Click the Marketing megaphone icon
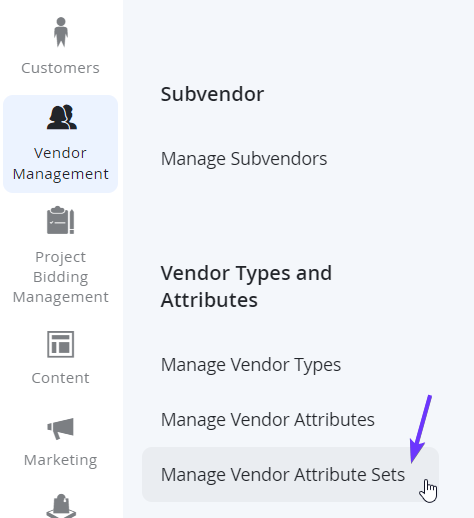This screenshot has width=474, height=518. [x=60, y=428]
